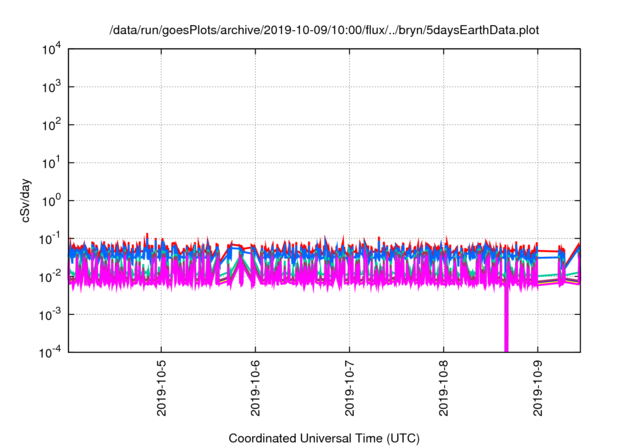This screenshot has width=640, height=448.
Task: Click the 10^-4 y-axis tick label
Action: tap(50, 352)
